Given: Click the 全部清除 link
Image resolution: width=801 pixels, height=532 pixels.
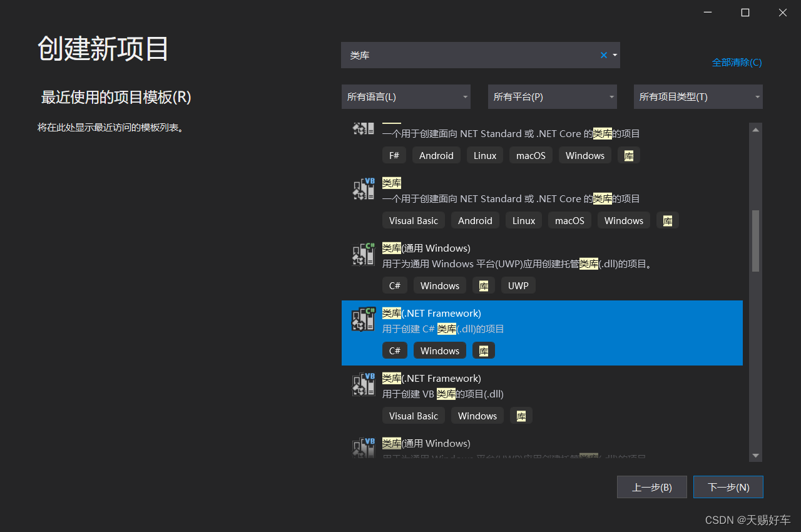Looking at the screenshot, I should tap(737, 63).
